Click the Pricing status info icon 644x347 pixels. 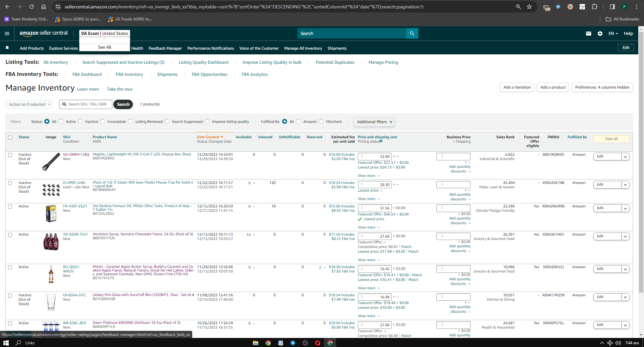tap(381, 141)
